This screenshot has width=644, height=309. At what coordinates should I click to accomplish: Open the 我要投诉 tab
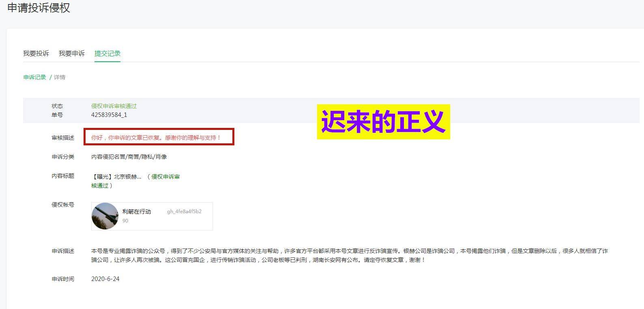tap(36, 53)
